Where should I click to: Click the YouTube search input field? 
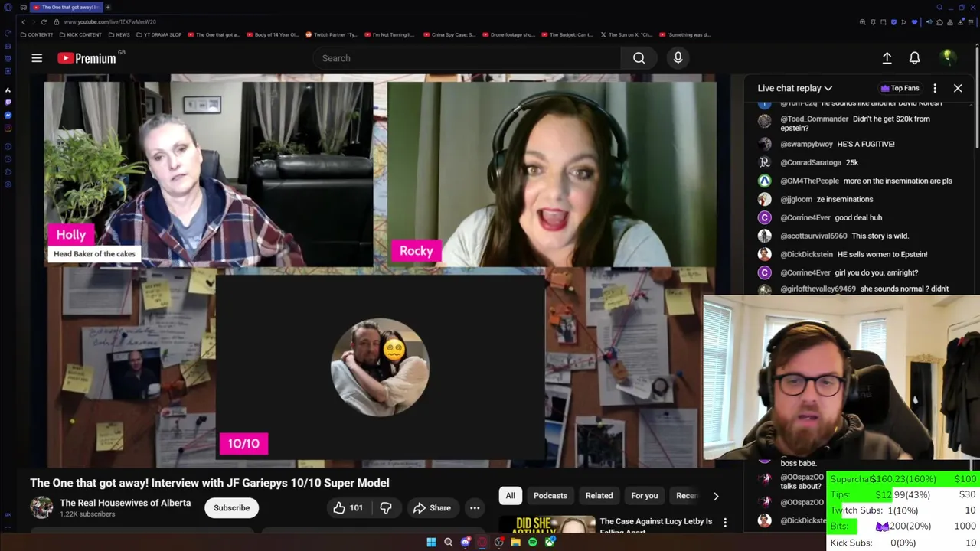[467, 58]
